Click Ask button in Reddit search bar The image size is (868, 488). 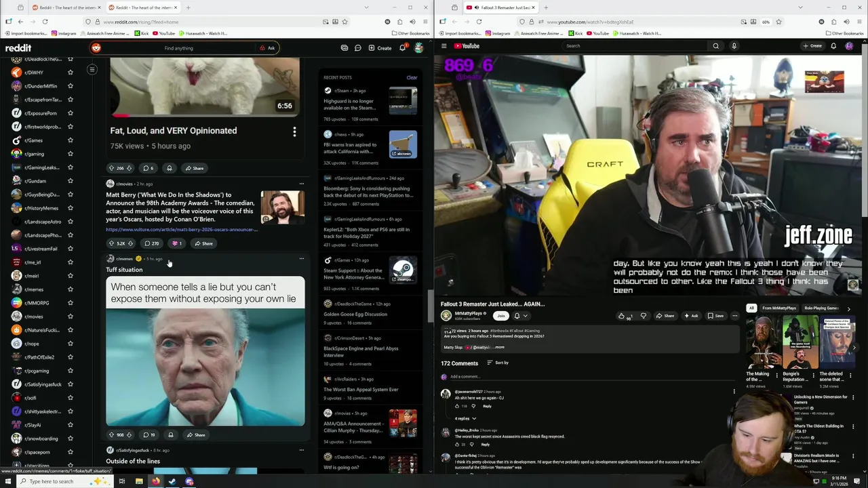pos(268,48)
